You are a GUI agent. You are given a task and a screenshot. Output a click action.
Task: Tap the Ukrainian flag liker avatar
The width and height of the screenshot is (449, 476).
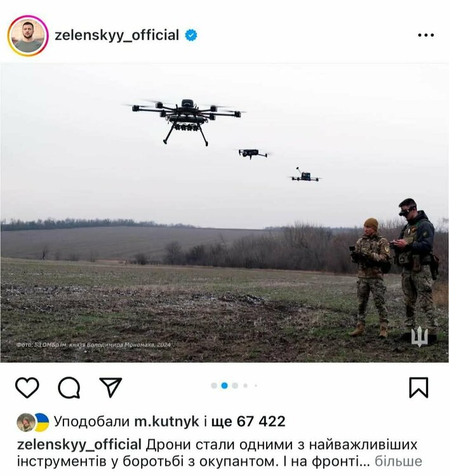42,422
